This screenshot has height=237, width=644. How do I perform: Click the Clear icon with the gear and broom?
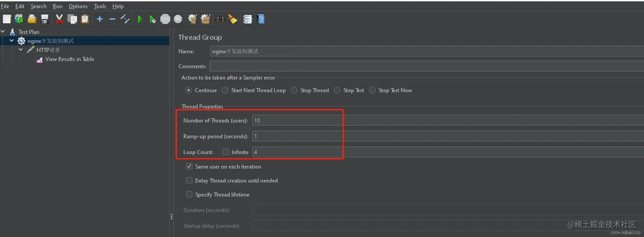(193, 19)
